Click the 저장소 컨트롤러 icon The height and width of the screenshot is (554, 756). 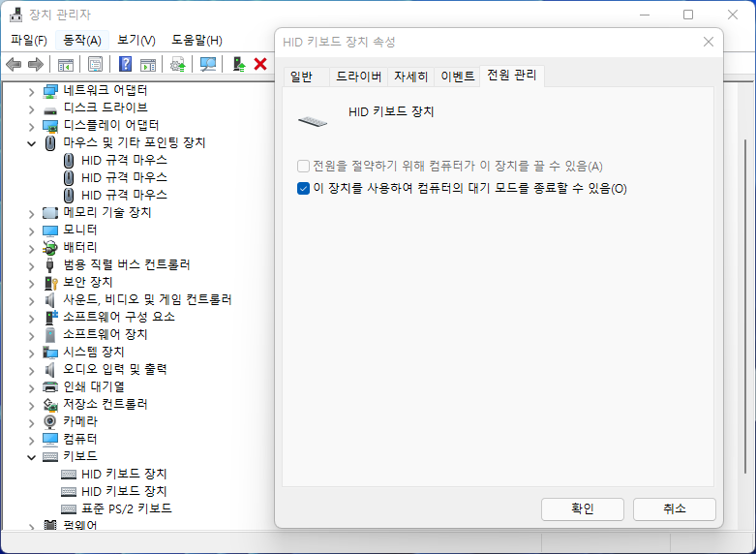(x=50, y=405)
